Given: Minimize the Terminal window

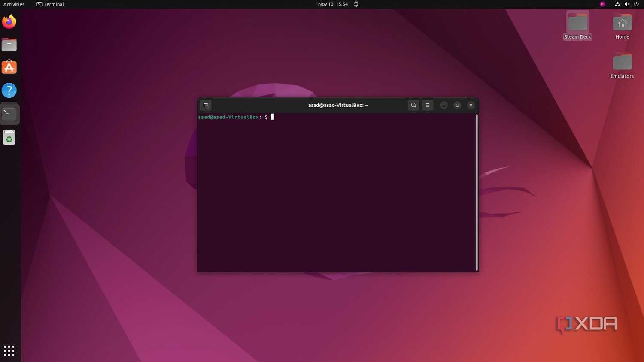Looking at the screenshot, I should (444, 105).
